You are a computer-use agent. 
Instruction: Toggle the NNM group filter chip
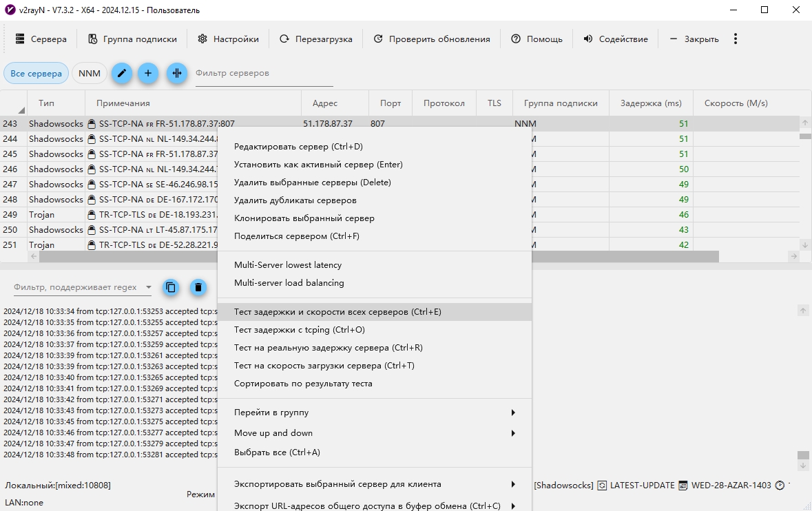(89, 74)
